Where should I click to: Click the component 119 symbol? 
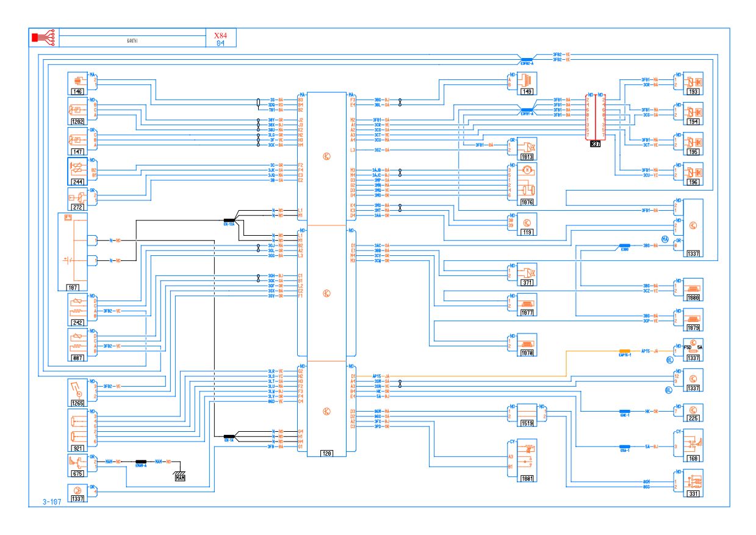point(527,222)
